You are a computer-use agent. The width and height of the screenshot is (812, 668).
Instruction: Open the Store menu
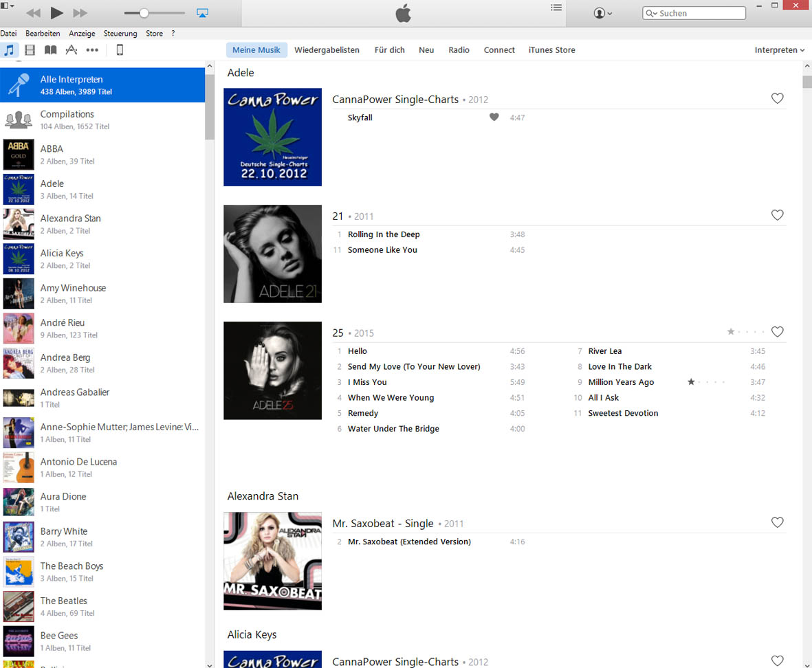154,33
